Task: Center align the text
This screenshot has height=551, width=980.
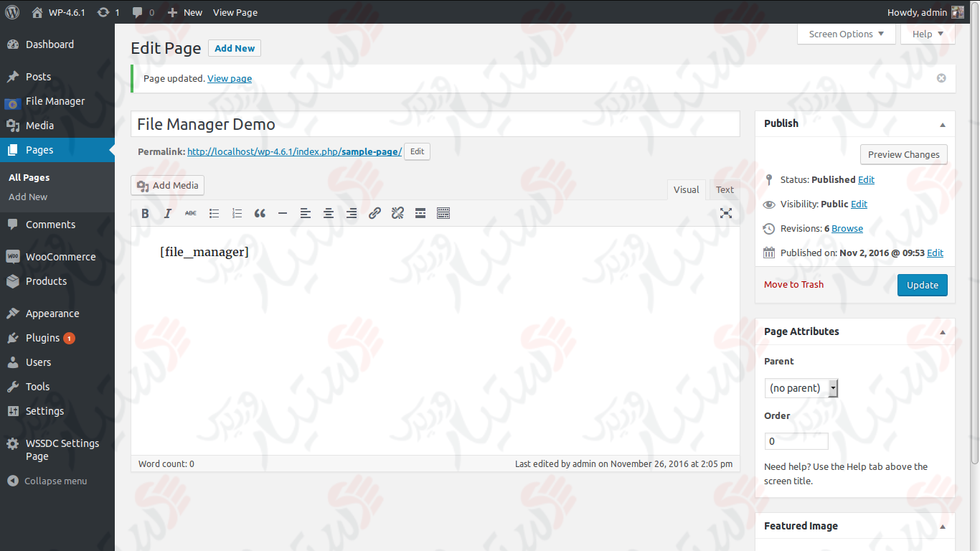Action: point(329,213)
